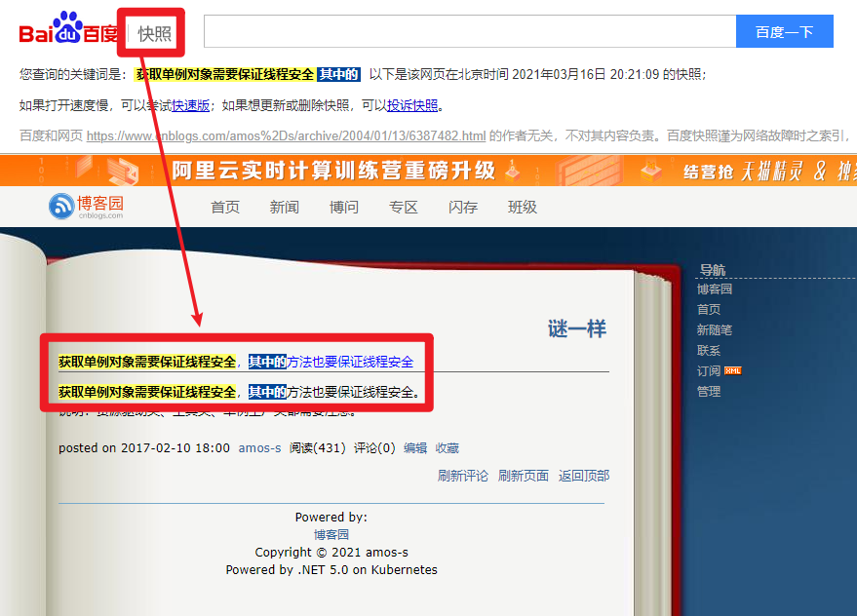Viewport: 857px width, 616px height.
Task: Open 班级 in the top nav
Action: click(523, 208)
